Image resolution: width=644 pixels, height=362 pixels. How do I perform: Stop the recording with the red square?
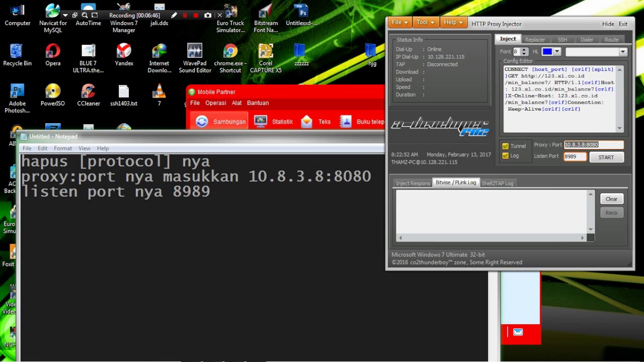click(x=196, y=16)
